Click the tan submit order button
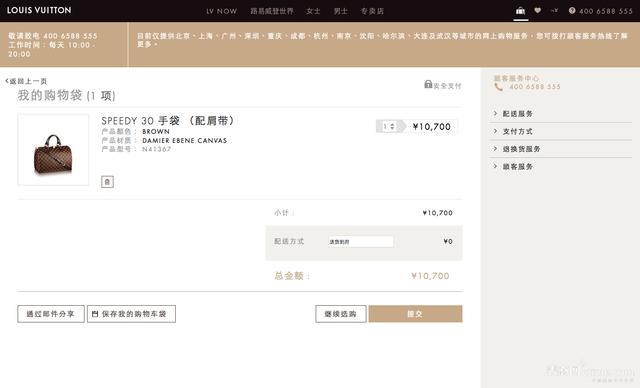 click(416, 314)
